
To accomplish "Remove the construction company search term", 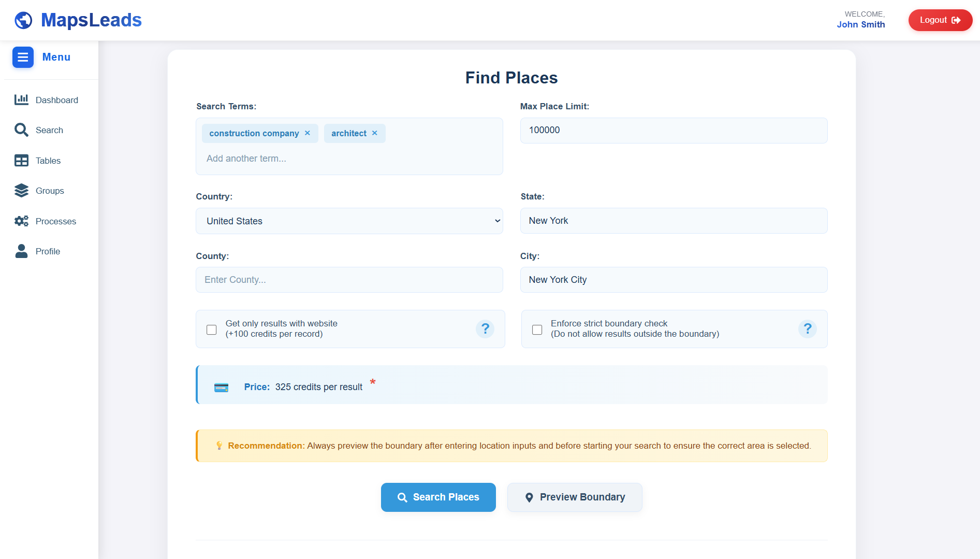I will (x=308, y=133).
